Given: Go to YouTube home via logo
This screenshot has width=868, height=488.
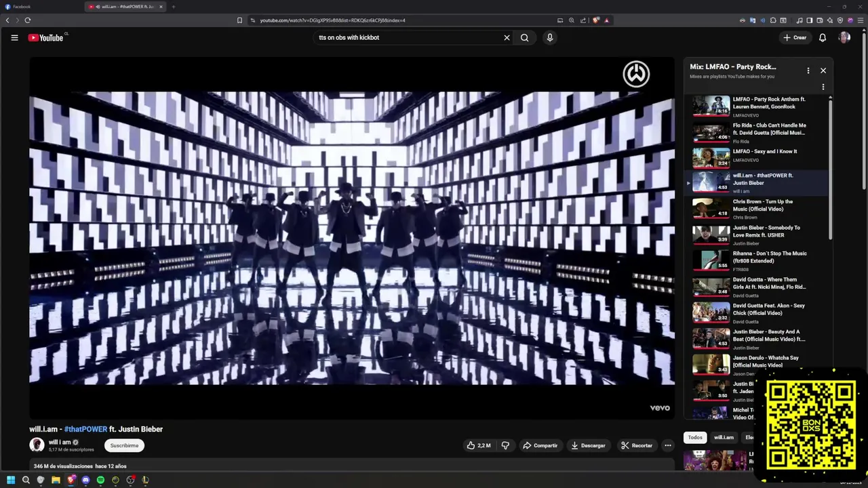Looking at the screenshot, I should pyautogui.click(x=46, y=37).
